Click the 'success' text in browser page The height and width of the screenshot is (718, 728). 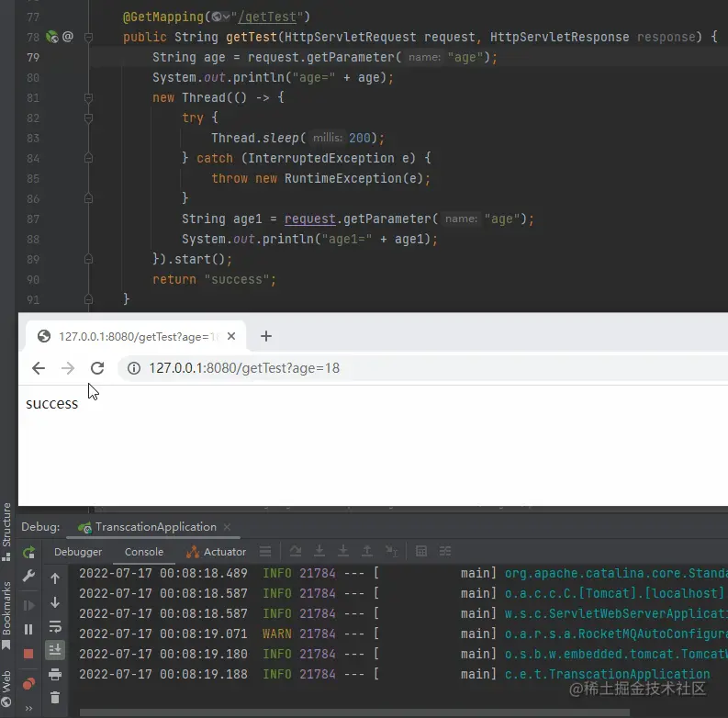52,404
